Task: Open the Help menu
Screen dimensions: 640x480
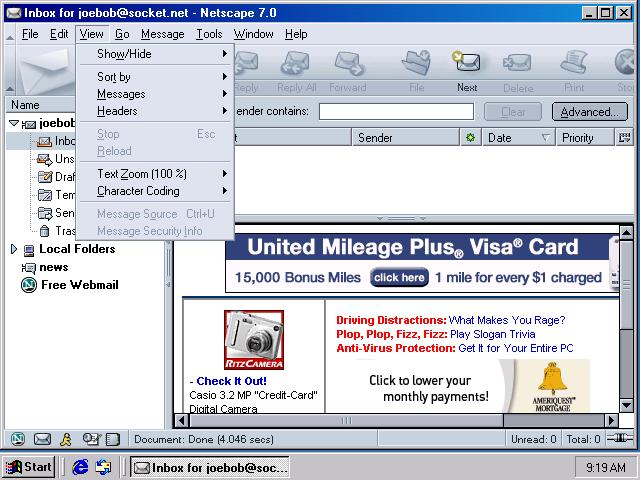Action: tap(296, 34)
